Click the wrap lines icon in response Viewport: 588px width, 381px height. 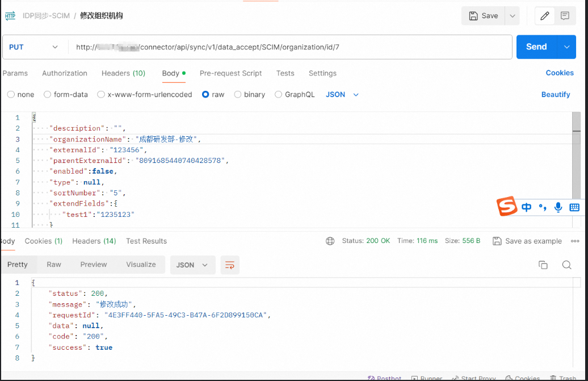tap(230, 265)
